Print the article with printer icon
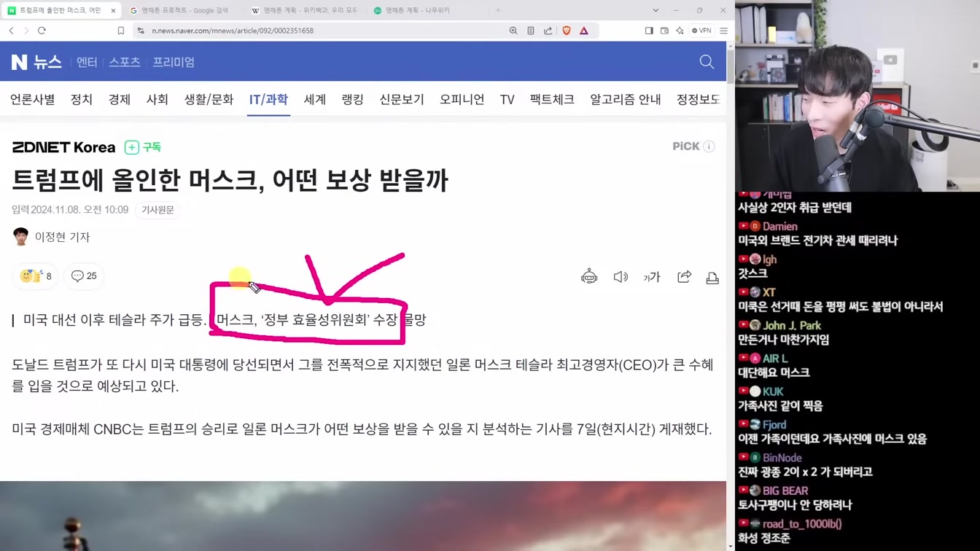The height and width of the screenshot is (551, 980). (712, 277)
